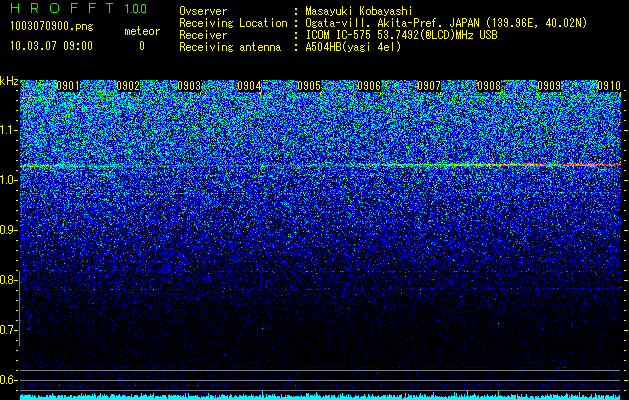Click the date 10.03.07 09:00

[x=51, y=46]
